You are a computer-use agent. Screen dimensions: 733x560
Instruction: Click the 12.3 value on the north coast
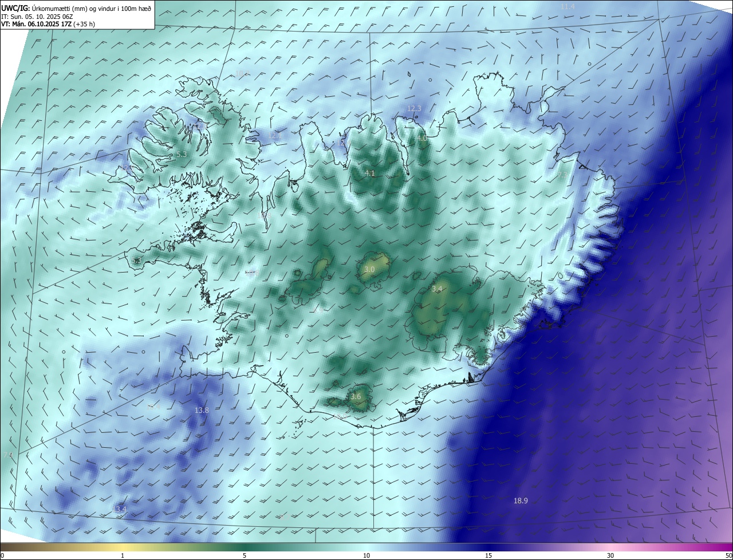(414, 108)
